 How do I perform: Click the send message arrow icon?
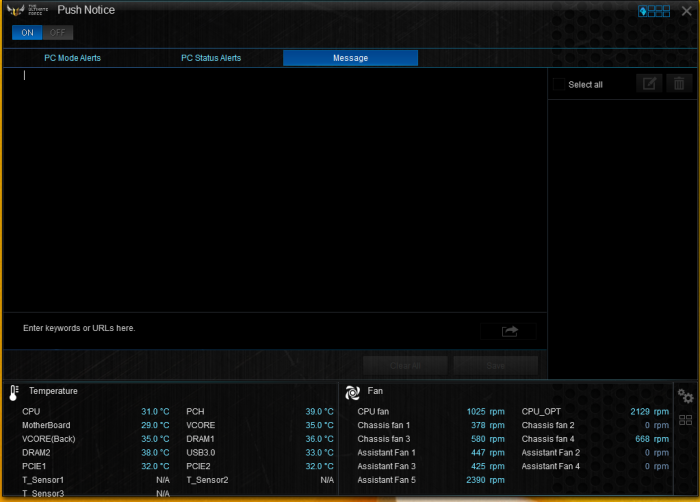tap(509, 331)
